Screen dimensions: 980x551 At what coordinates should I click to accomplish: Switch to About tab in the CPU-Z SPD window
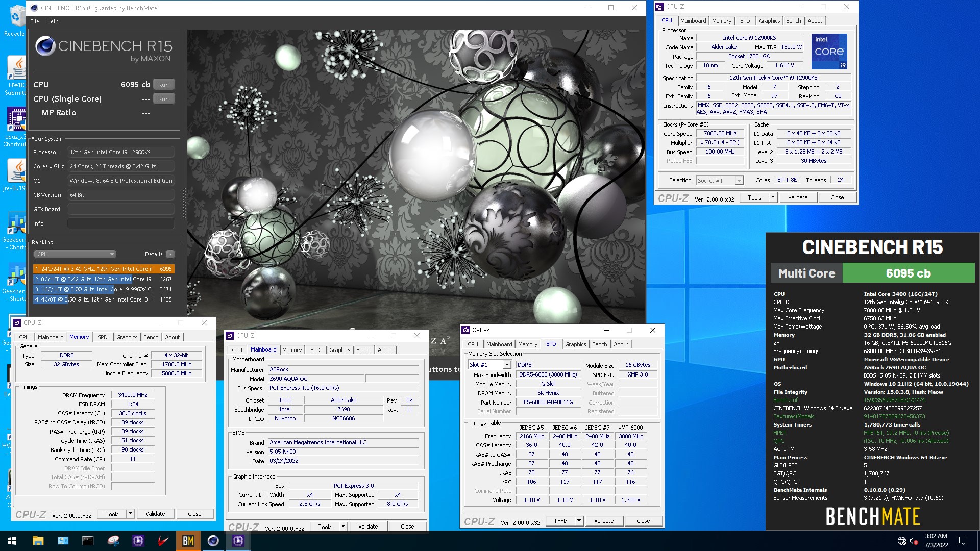pos(621,344)
